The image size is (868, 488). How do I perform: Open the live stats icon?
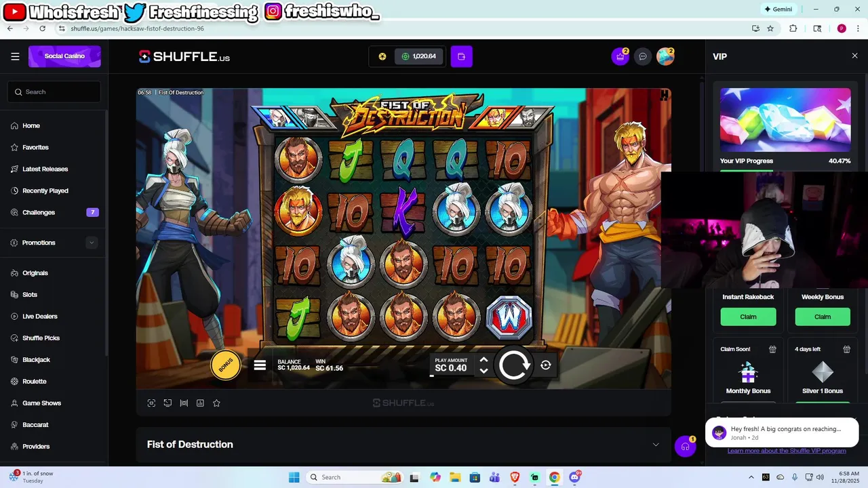184,403
